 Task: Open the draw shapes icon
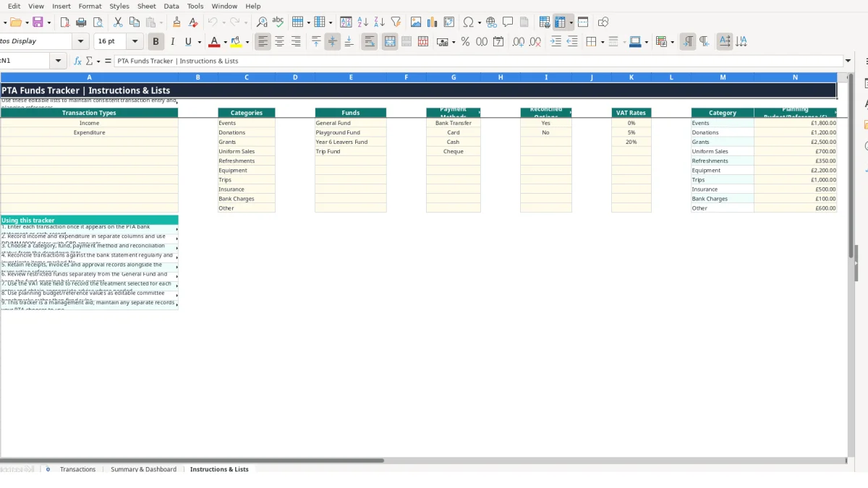click(603, 22)
